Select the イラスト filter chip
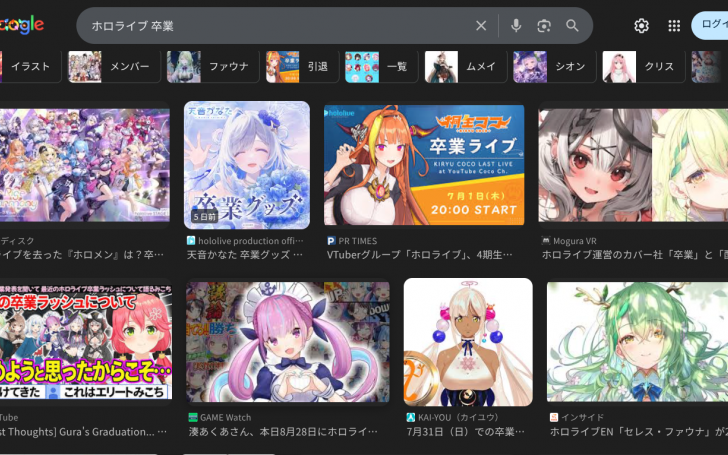The height and width of the screenshot is (455, 728). [x=26, y=67]
